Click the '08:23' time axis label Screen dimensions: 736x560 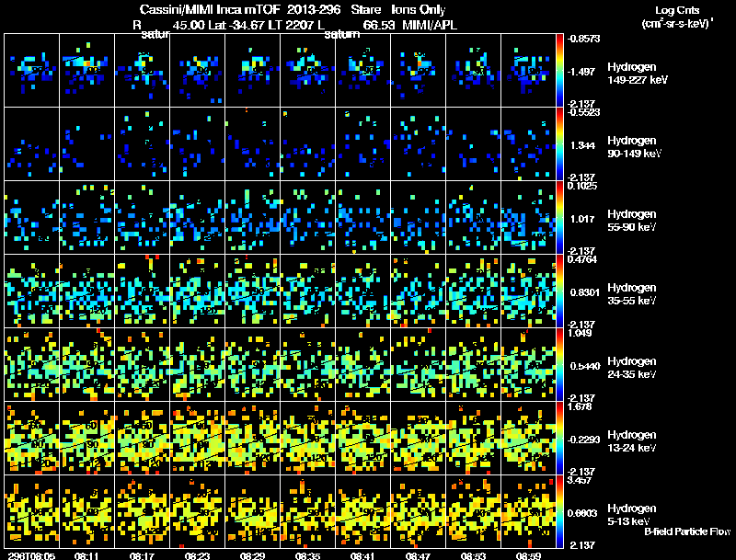tap(197, 556)
